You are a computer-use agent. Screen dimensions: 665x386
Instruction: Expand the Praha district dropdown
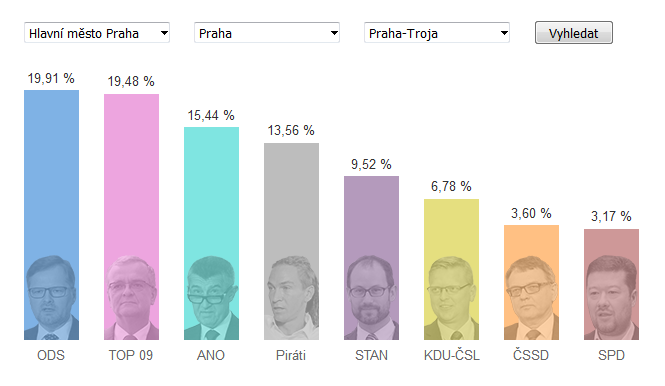pyautogui.click(x=267, y=33)
